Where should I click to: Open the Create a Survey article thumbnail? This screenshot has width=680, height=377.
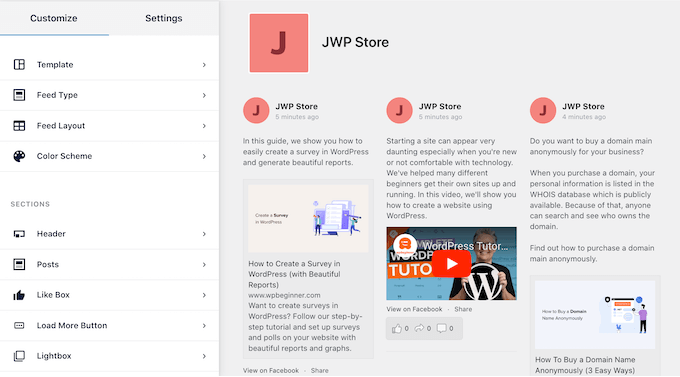pos(308,219)
